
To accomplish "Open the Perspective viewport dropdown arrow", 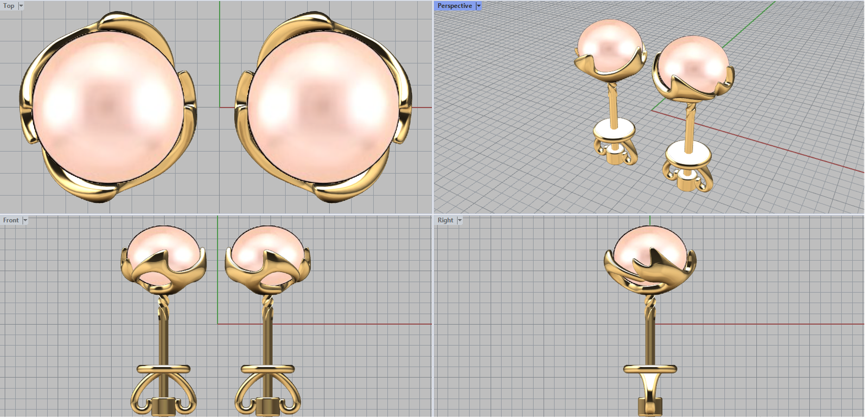I will point(478,6).
